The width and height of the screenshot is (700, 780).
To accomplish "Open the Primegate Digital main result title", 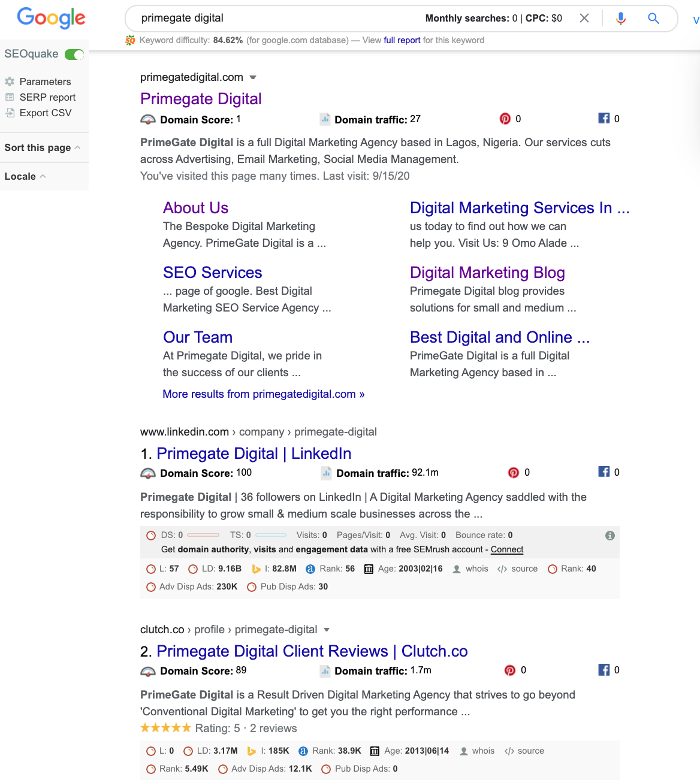I will coord(201,99).
